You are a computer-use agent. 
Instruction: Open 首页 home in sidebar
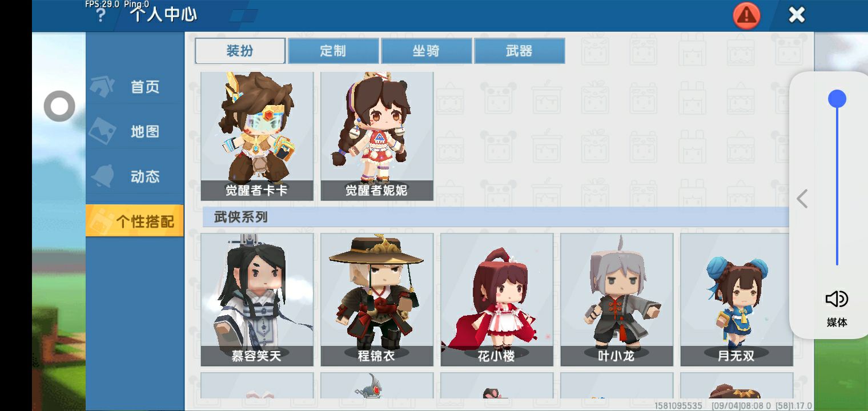pos(134,87)
